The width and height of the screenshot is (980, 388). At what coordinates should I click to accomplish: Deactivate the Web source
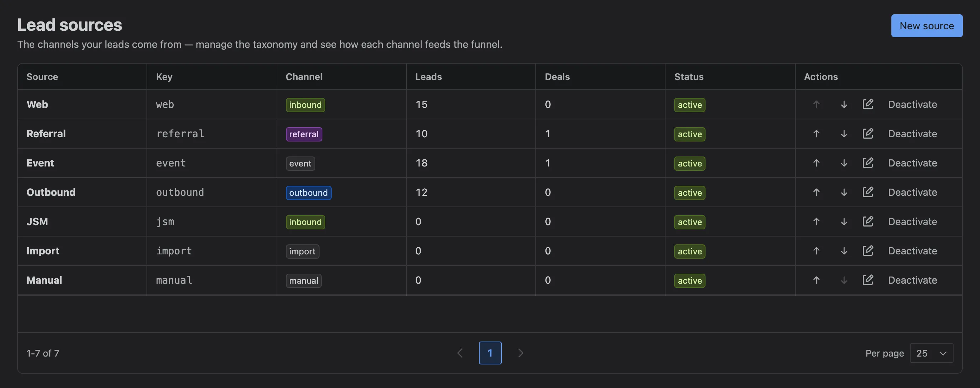pyautogui.click(x=912, y=104)
